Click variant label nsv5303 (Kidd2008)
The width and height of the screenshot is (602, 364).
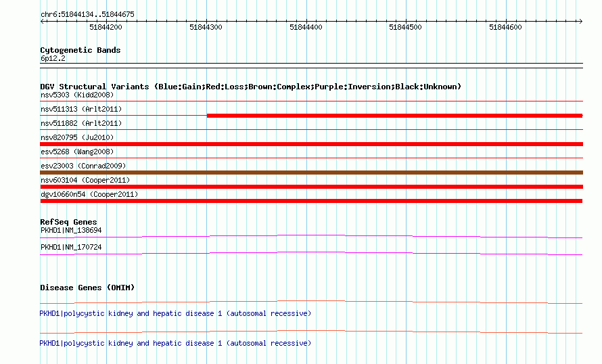[77, 95]
